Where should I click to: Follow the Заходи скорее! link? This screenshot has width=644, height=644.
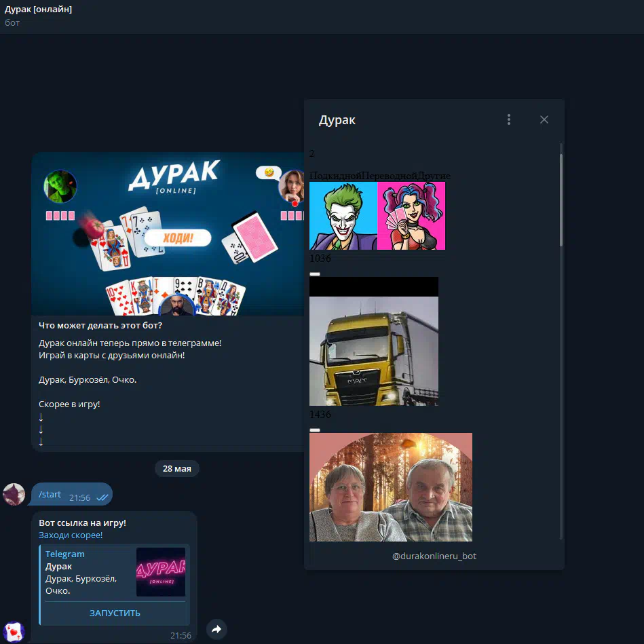[71, 535]
